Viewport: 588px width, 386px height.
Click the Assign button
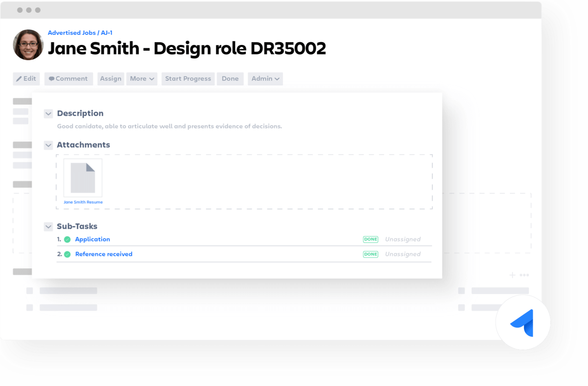pyautogui.click(x=110, y=79)
